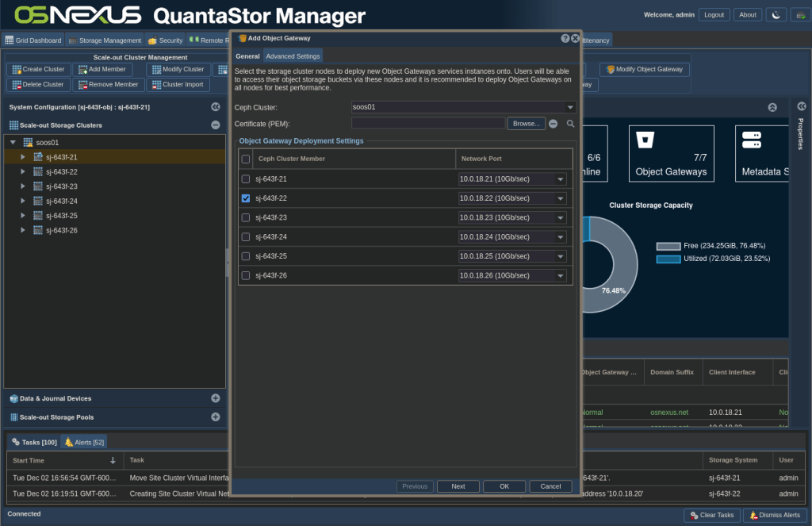The height and width of the screenshot is (526, 812).
Task: Expand the Properties panel double-arrow icon
Action: pos(801,106)
